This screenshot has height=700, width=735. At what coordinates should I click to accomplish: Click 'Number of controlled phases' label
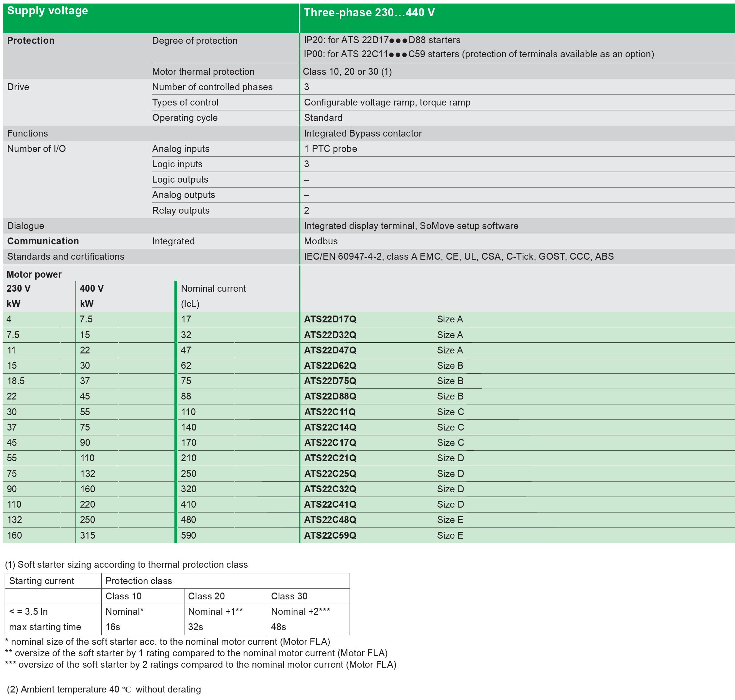[212, 87]
